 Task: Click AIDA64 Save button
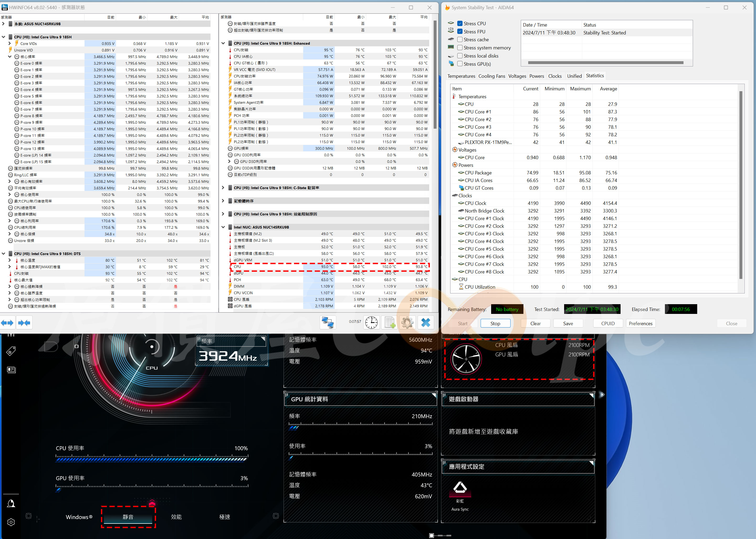pyautogui.click(x=568, y=323)
